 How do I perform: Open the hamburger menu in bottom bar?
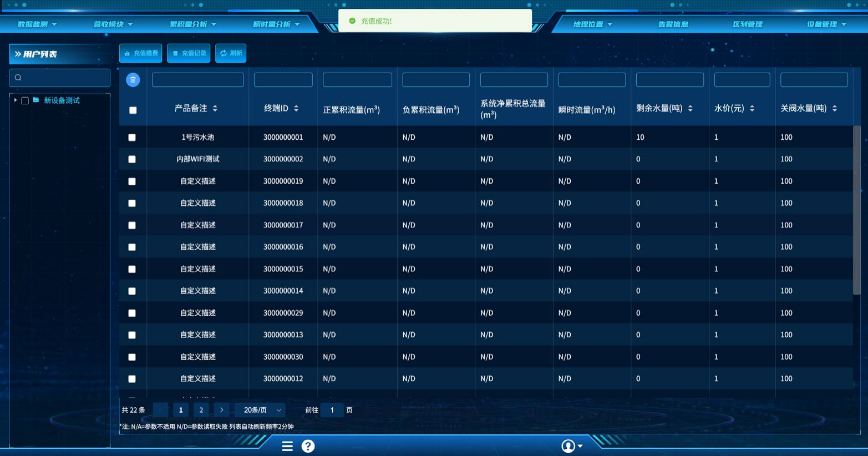(287, 446)
